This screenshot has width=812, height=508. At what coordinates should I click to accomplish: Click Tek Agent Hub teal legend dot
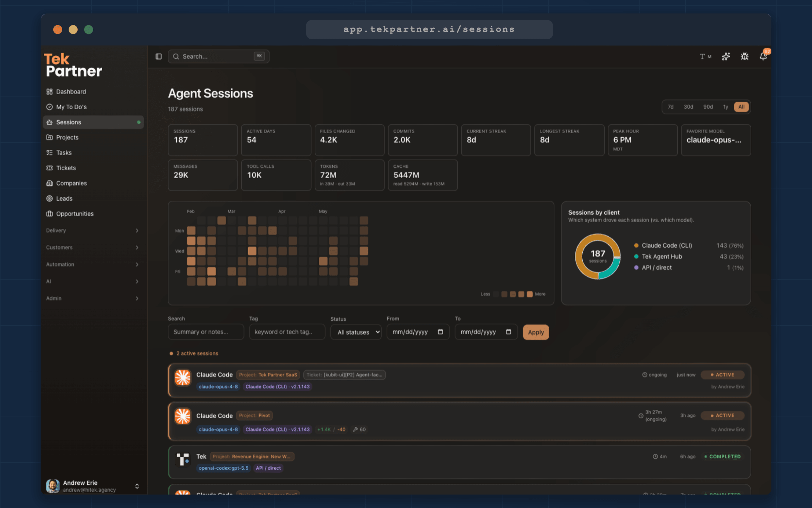coord(636,257)
